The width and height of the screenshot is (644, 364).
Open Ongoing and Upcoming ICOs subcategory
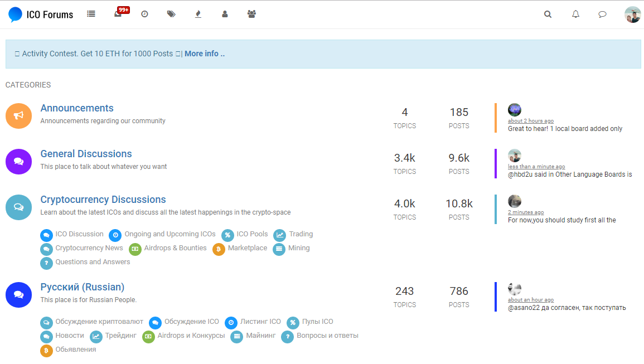(170, 234)
